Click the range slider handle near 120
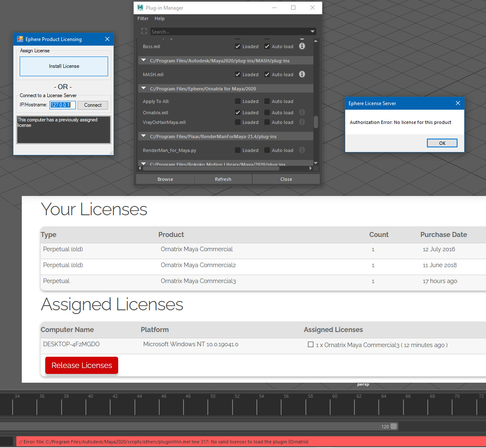This screenshot has height=448, width=486. (x=393, y=426)
